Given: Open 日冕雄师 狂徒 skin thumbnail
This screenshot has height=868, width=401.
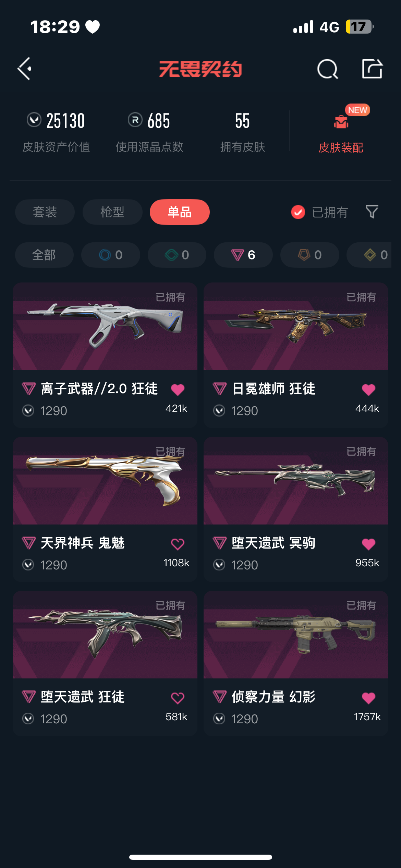Looking at the screenshot, I should [x=296, y=326].
